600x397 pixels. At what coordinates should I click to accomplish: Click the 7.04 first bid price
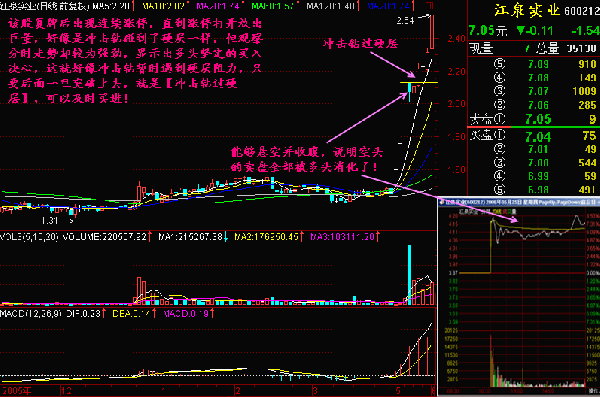tap(538, 136)
